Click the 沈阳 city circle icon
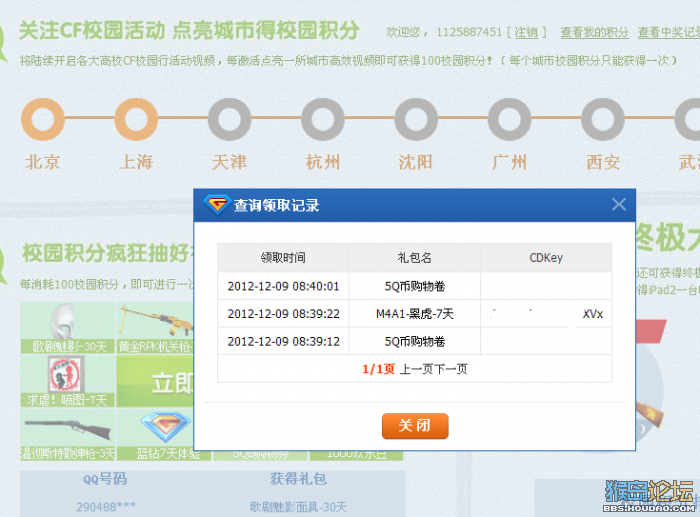This screenshot has height=517, width=700. (x=416, y=119)
